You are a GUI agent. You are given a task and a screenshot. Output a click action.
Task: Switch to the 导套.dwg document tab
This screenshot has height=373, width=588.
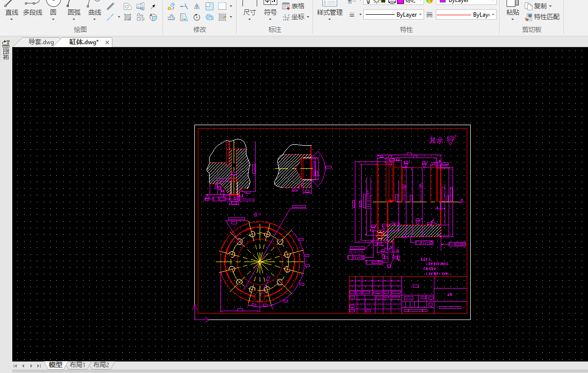pos(41,42)
